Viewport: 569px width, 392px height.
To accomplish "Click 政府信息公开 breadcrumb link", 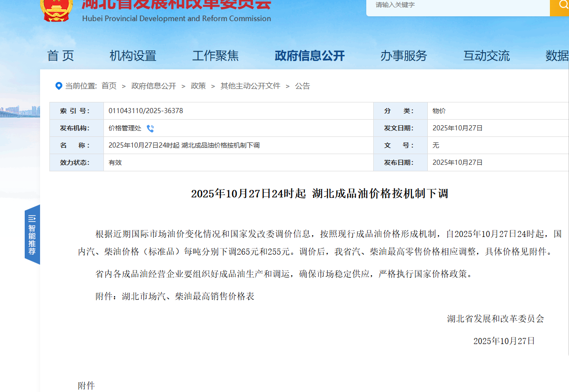I will click(154, 86).
